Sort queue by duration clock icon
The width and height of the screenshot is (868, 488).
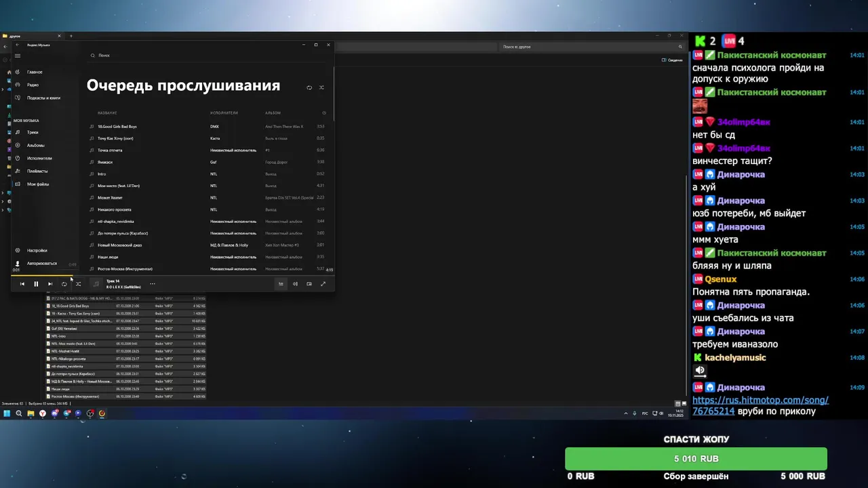pyautogui.click(x=324, y=113)
